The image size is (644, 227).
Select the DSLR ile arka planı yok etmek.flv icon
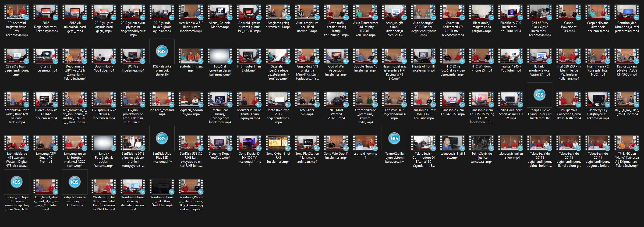pos(162,51)
